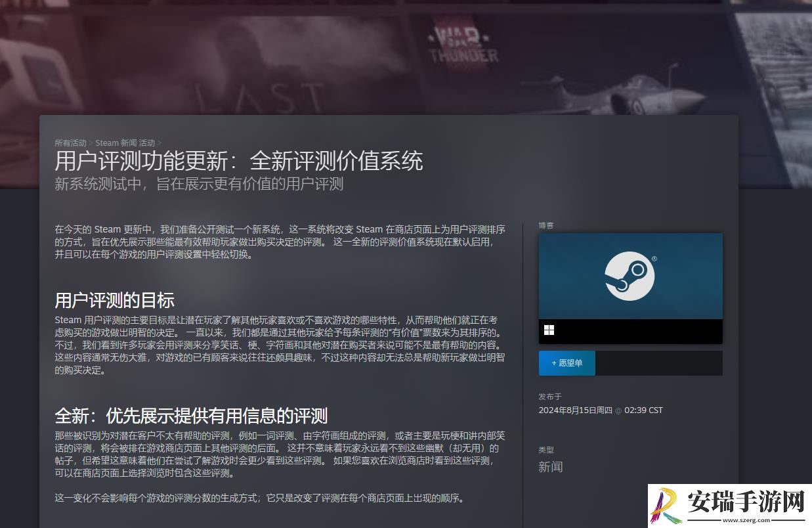Click the paragraph starting 这一变化不会影响每个游戏
812x528 pixels.
click(x=261, y=498)
